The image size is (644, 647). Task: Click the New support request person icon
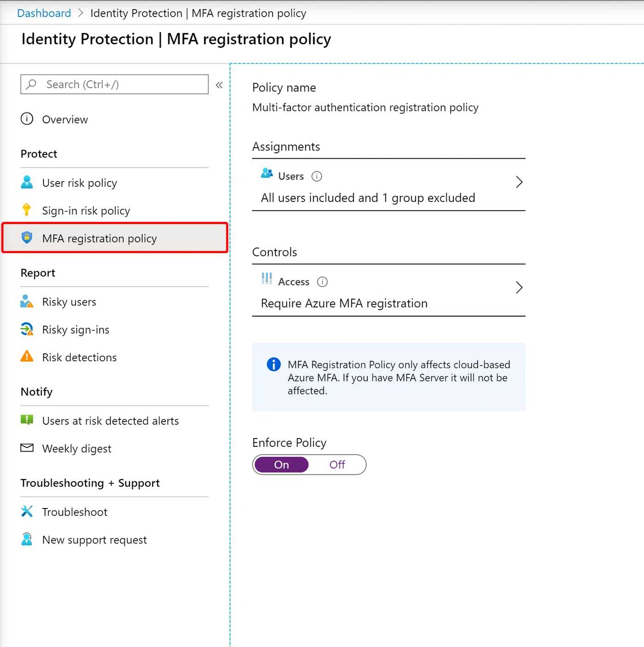27,539
